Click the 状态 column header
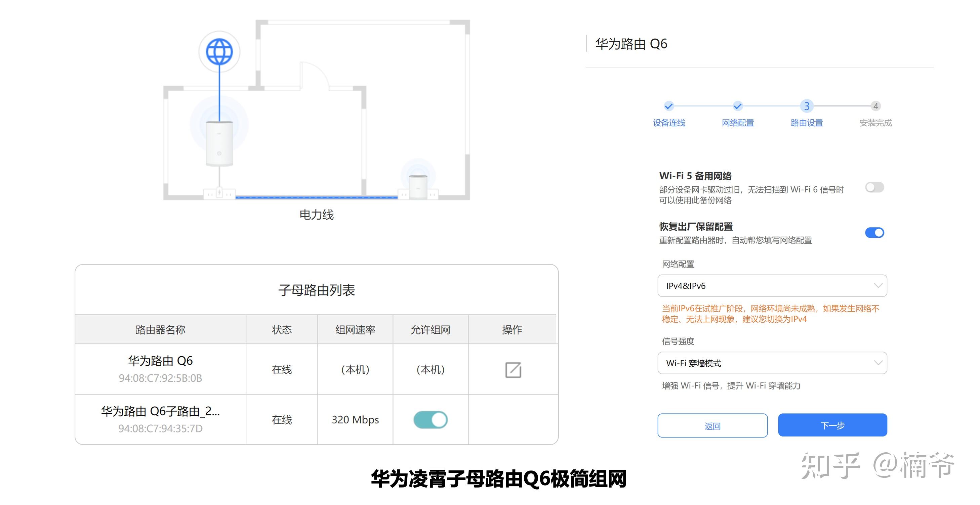This screenshot has width=980, height=505. (x=282, y=329)
